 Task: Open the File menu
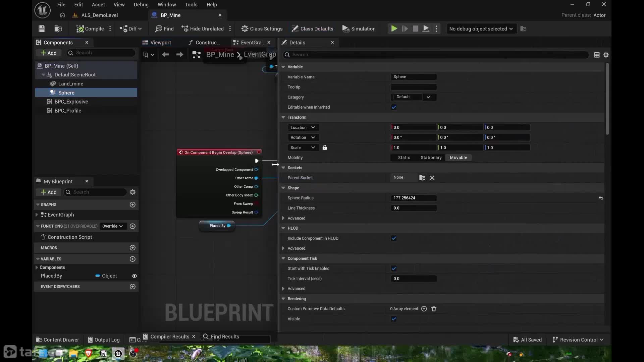pos(61,5)
